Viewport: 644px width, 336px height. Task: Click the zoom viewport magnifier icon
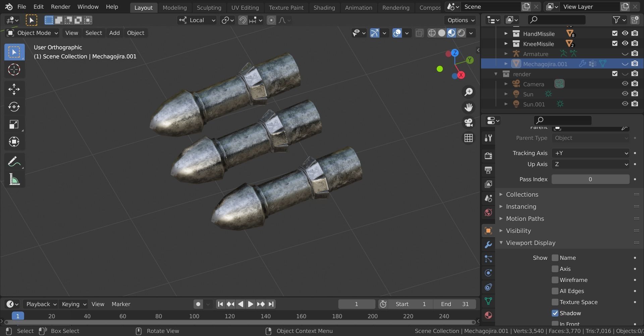[x=469, y=92]
